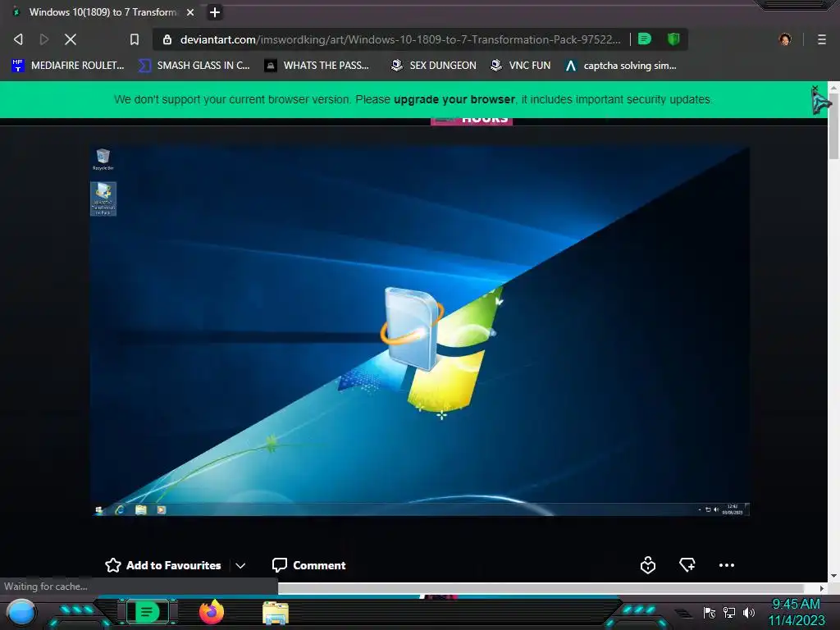The height and width of the screenshot is (630, 840).
Task: Open the green chat app on the taskbar
Action: [148, 612]
